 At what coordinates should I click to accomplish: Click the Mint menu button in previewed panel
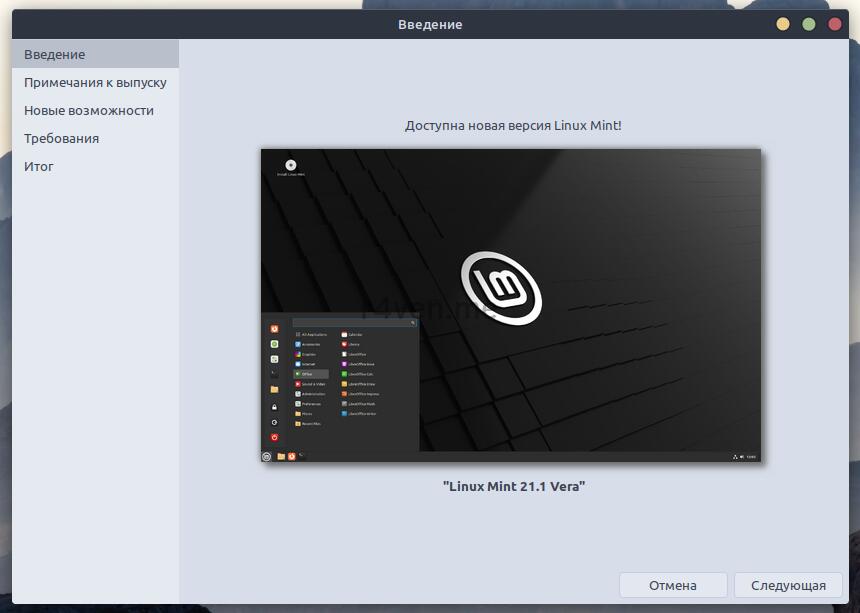tap(267, 456)
